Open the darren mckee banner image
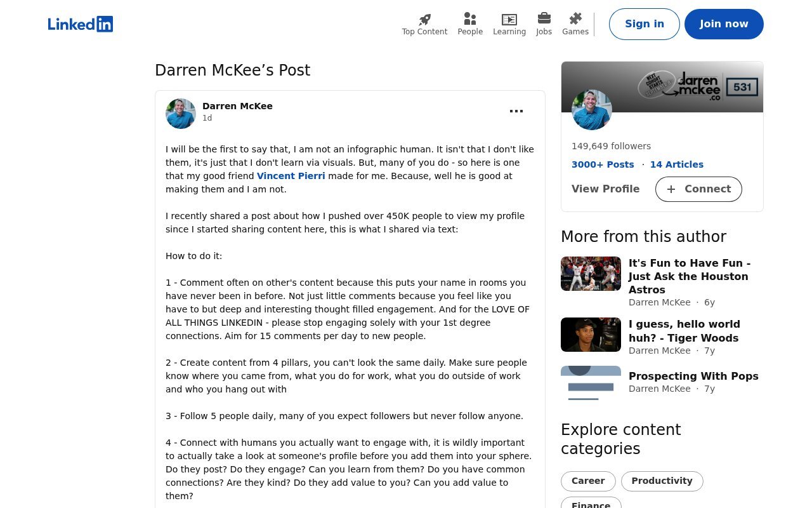The width and height of the screenshot is (812, 508). [662, 87]
